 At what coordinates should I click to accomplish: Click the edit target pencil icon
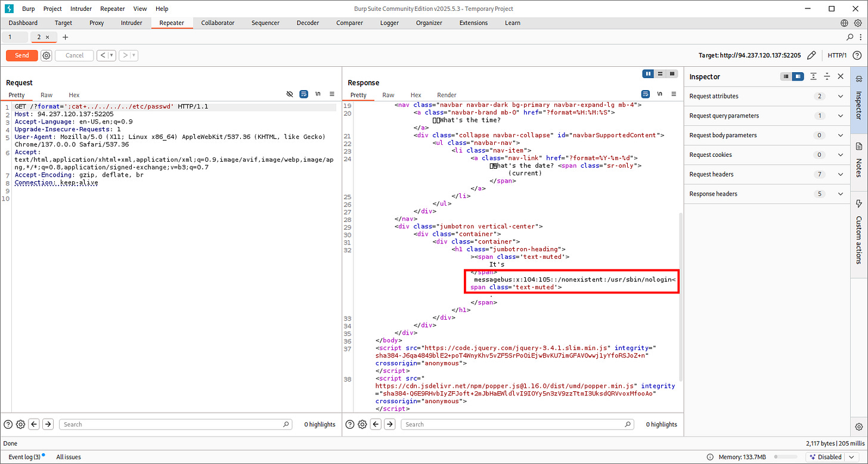(x=811, y=55)
